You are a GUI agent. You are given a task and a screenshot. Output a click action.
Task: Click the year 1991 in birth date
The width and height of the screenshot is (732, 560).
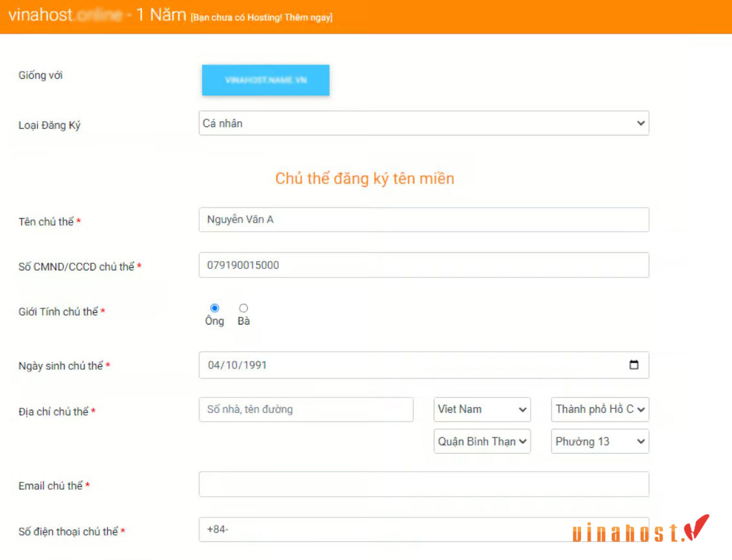(254, 365)
